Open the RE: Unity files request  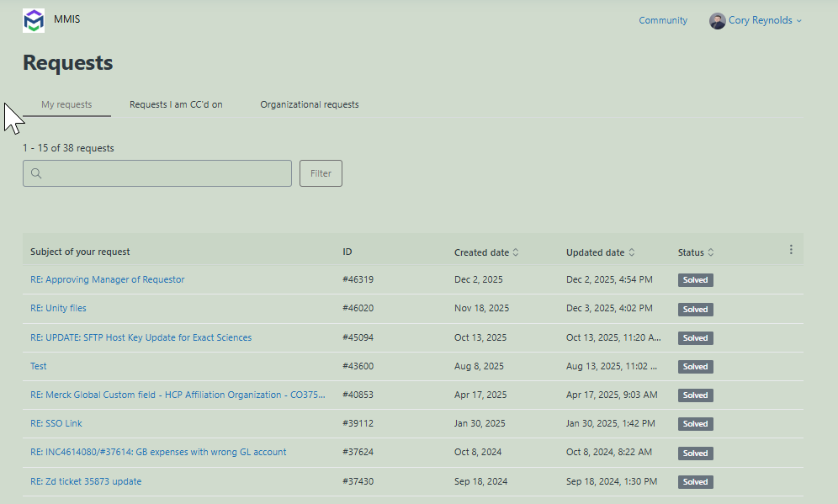[x=58, y=309]
